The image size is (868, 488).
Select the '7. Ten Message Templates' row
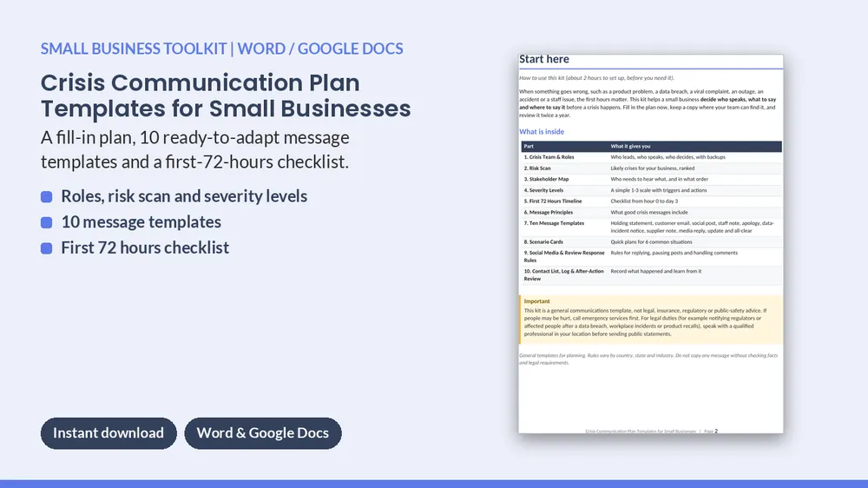(652, 228)
